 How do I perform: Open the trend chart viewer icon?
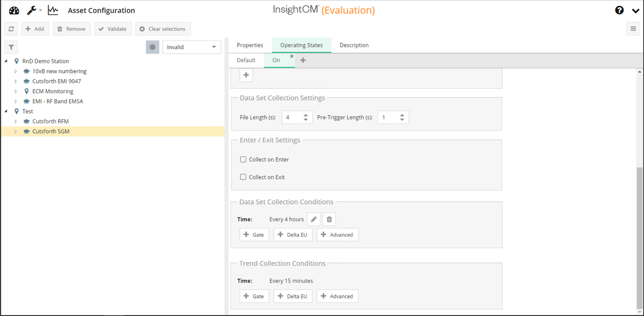pos(53,10)
